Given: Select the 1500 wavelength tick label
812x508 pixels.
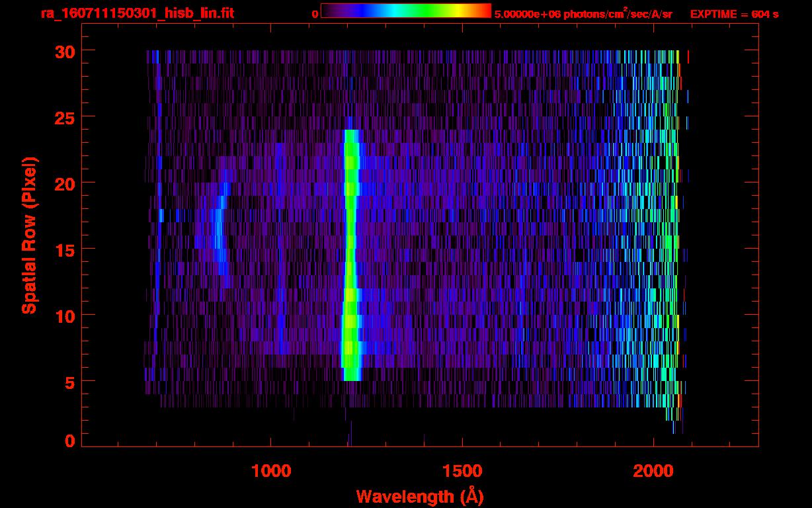Looking at the screenshot, I should 462,471.
